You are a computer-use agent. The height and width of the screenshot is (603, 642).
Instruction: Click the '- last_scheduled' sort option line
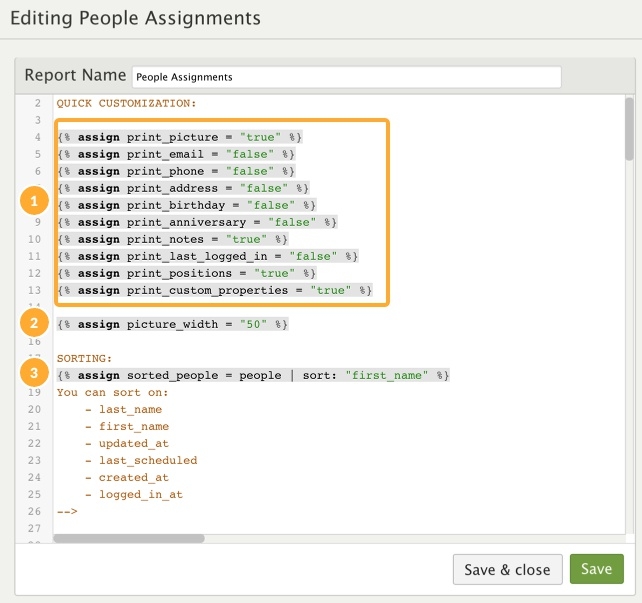click(141, 461)
